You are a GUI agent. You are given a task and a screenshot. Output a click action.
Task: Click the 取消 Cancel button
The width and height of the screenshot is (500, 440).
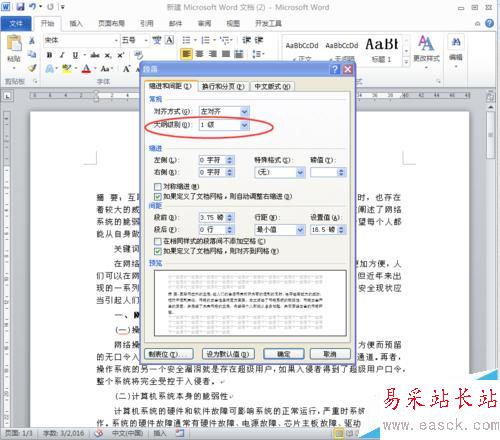pyautogui.click(x=330, y=354)
